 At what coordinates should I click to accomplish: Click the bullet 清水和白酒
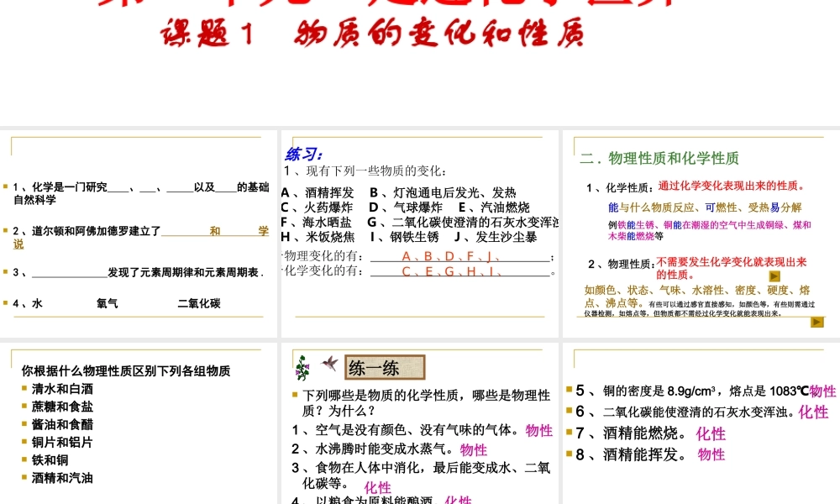point(62,388)
